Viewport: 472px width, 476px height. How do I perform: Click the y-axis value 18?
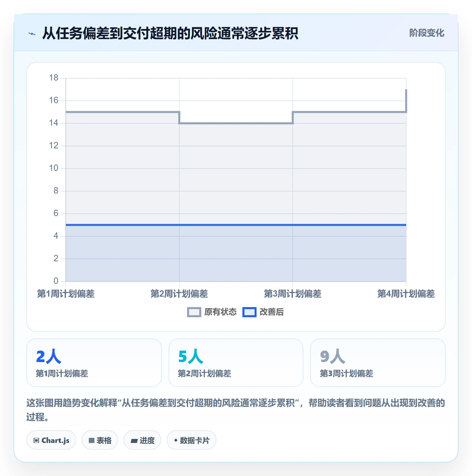pyautogui.click(x=54, y=78)
